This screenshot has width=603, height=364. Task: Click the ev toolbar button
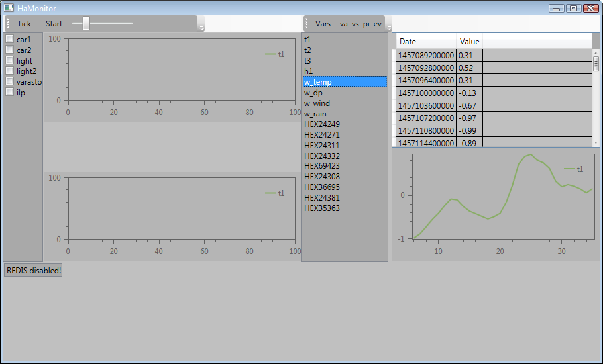378,24
